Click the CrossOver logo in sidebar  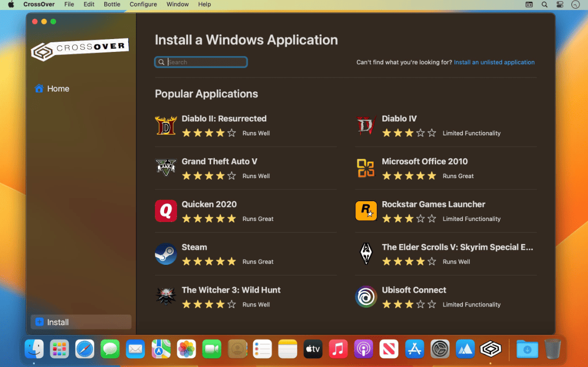pos(80,50)
